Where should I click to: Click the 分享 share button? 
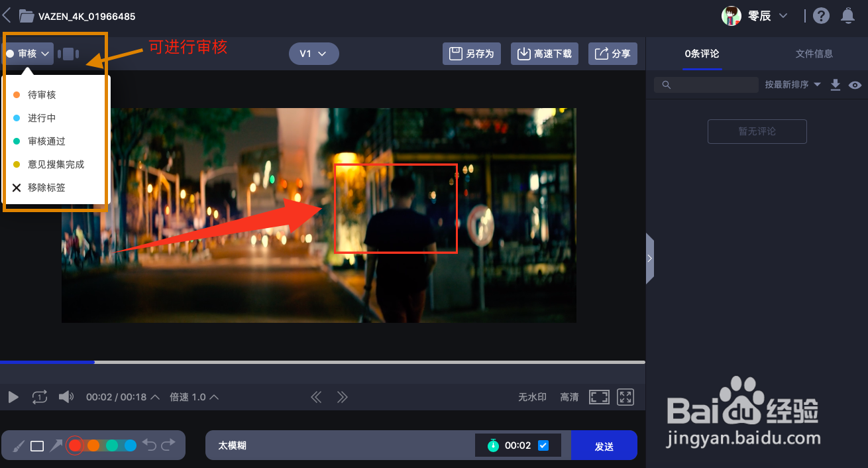(612, 54)
